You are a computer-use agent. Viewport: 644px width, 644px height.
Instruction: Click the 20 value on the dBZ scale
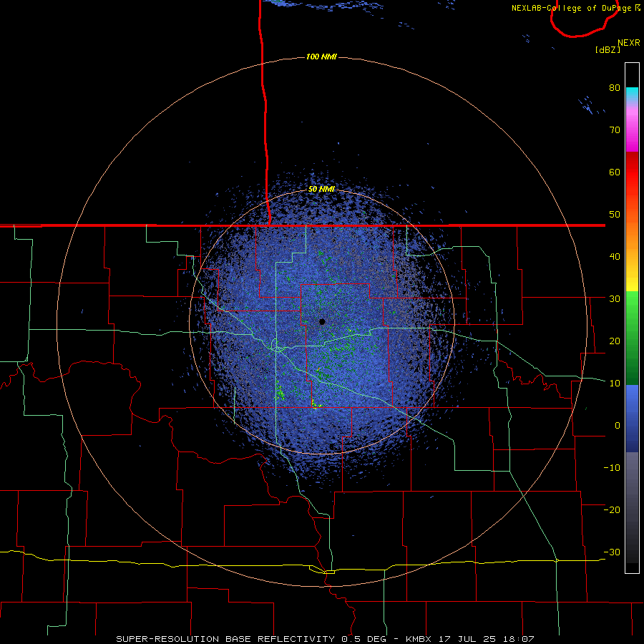(615, 341)
